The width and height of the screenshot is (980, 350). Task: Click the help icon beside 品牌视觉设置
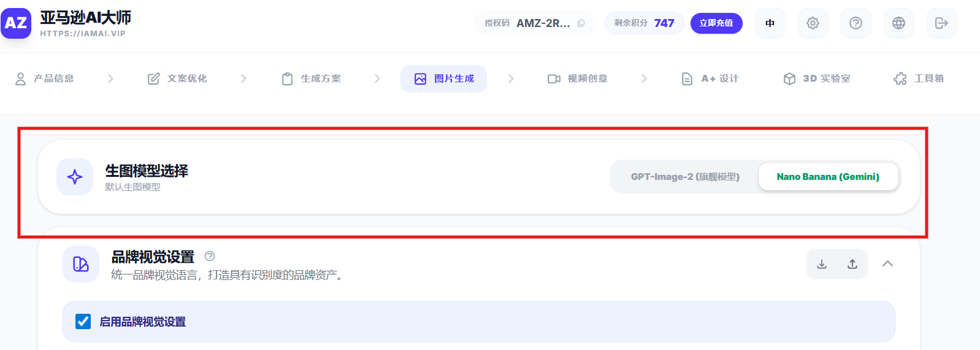pyautogui.click(x=210, y=256)
